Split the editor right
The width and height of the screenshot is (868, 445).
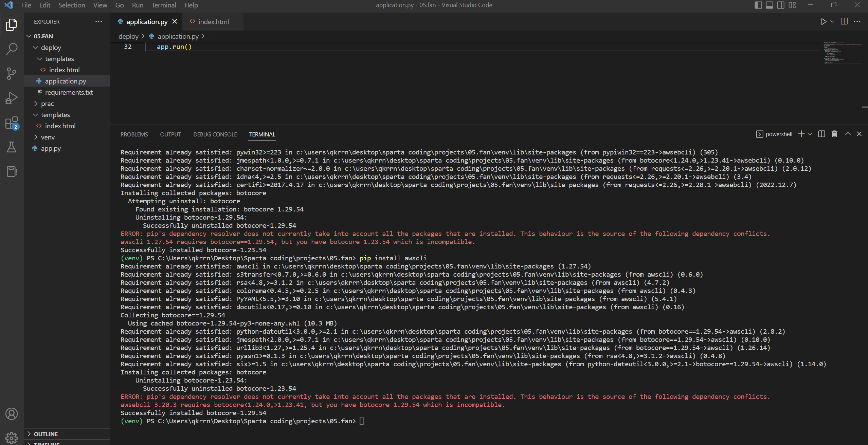pos(844,21)
